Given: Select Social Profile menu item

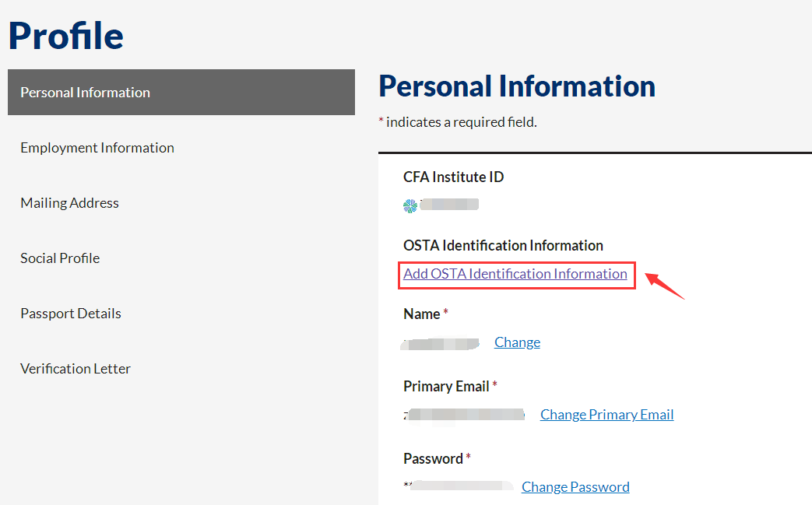Looking at the screenshot, I should tap(60, 258).
